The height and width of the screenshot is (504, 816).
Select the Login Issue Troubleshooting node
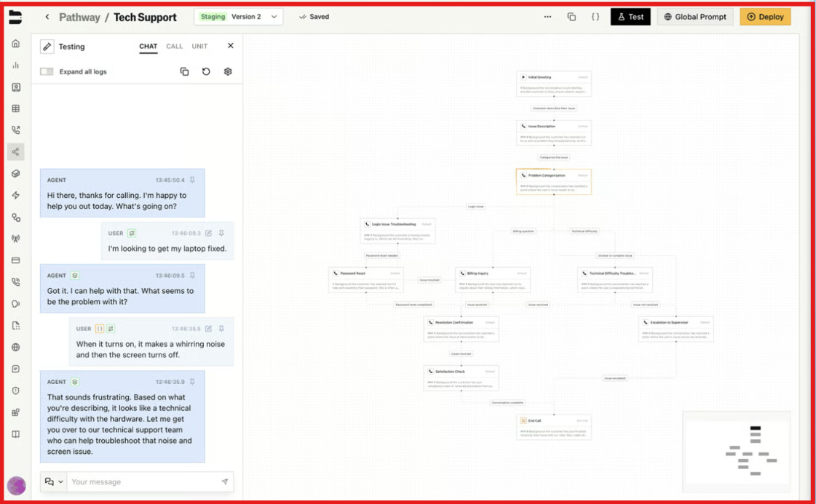397,231
